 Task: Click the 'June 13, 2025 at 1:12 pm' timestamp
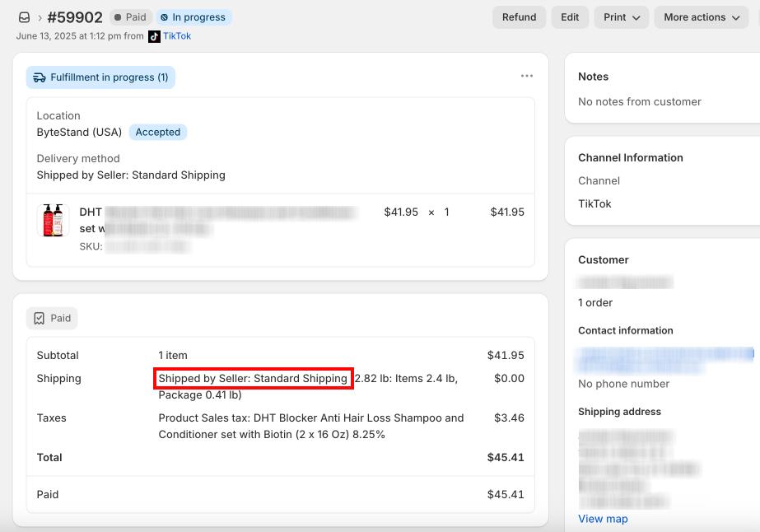(x=68, y=36)
